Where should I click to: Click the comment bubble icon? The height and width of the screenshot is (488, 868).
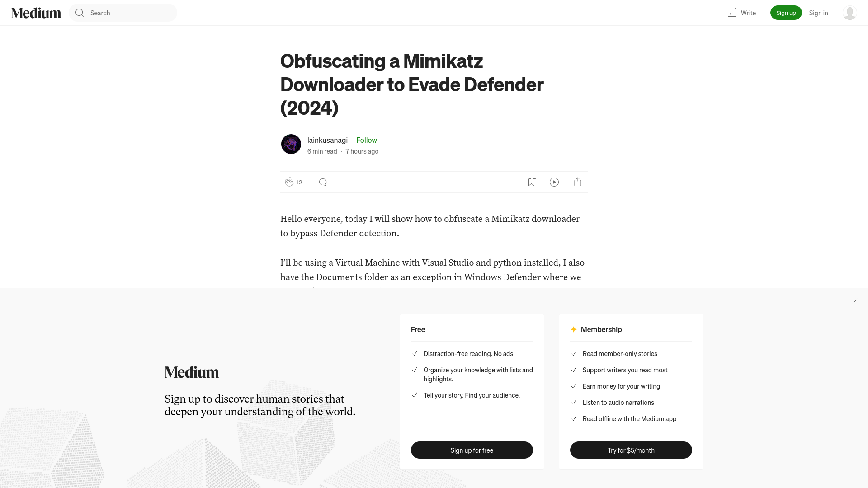pyautogui.click(x=322, y=182)
